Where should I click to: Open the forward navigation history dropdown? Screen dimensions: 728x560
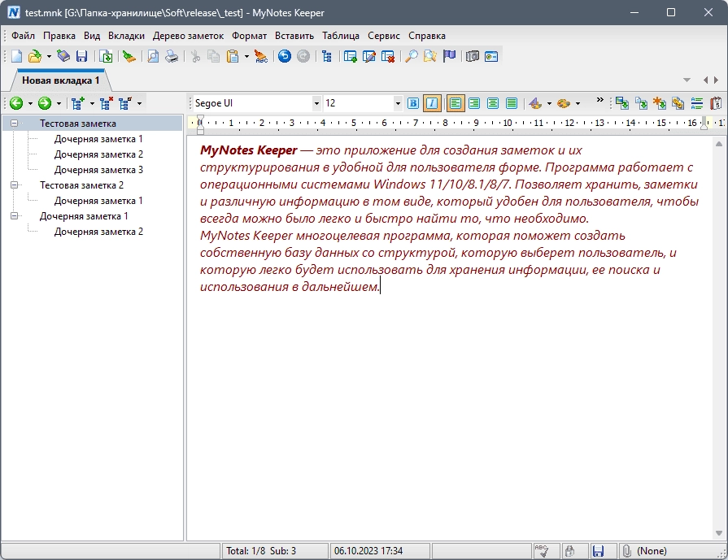59,103
